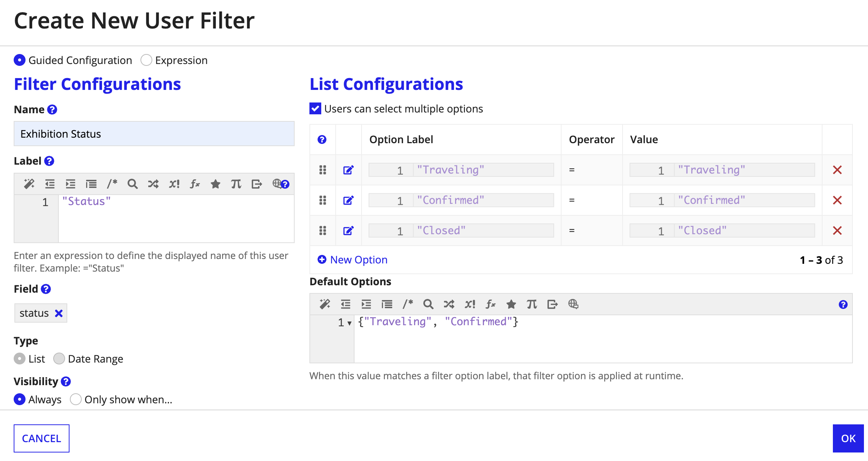Click the edit pencil icon for the Traveling option
Screen dimensions: 868x461
(348, 170)
